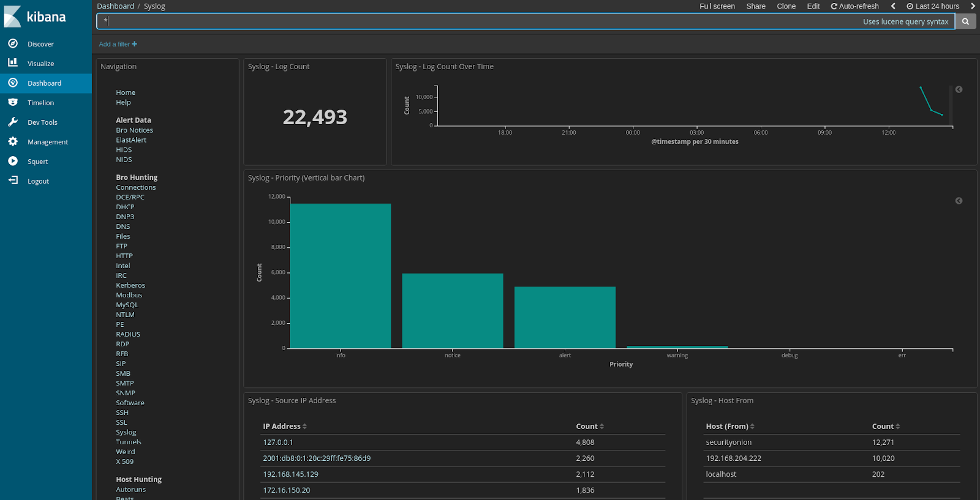Open Modbus hunting link
Viewport: 980px width, 500px height.
click(x=129, y=295)
